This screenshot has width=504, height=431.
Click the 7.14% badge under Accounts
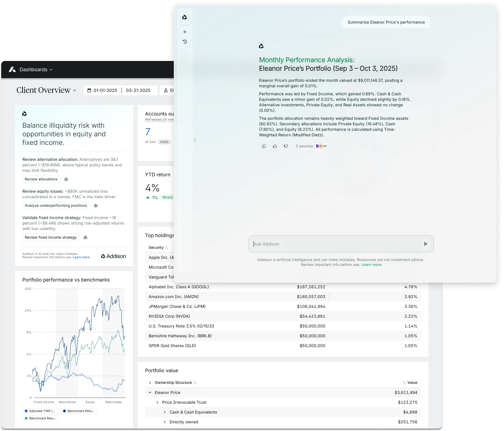pos(164,142)
